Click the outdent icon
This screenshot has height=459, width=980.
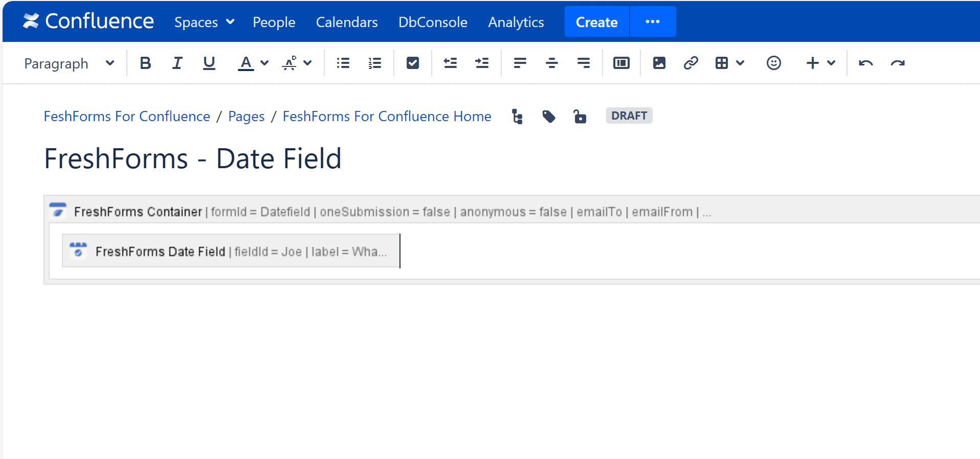pyautogui.click(x=450, y=63)
